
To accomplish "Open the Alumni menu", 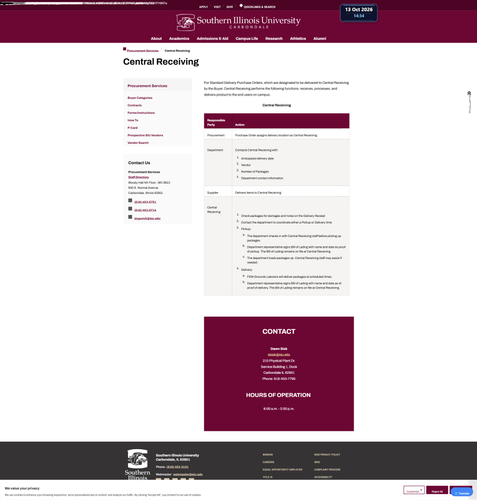I will (320, 39).
